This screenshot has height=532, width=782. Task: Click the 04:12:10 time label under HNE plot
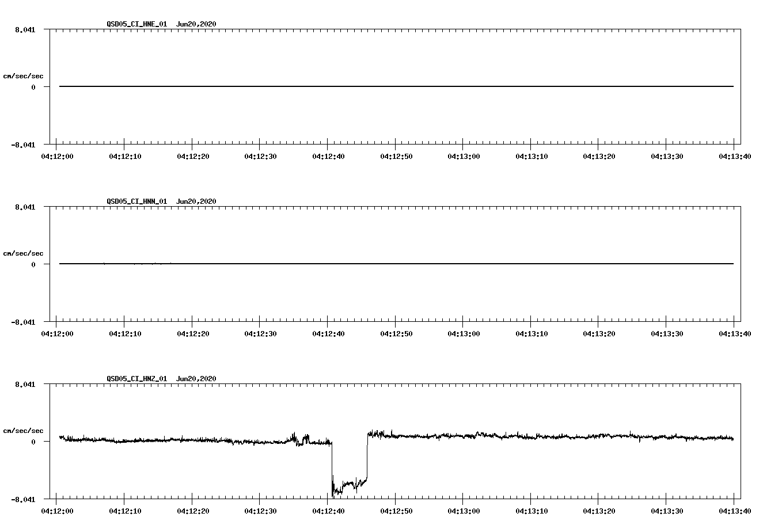(x=124, y=156)
